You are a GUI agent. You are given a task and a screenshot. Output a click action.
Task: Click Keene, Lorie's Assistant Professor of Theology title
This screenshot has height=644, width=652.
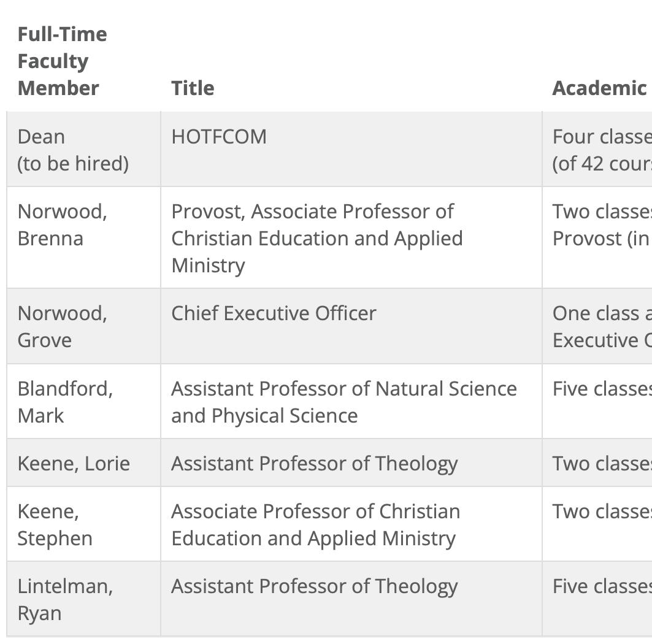[314, 463]
